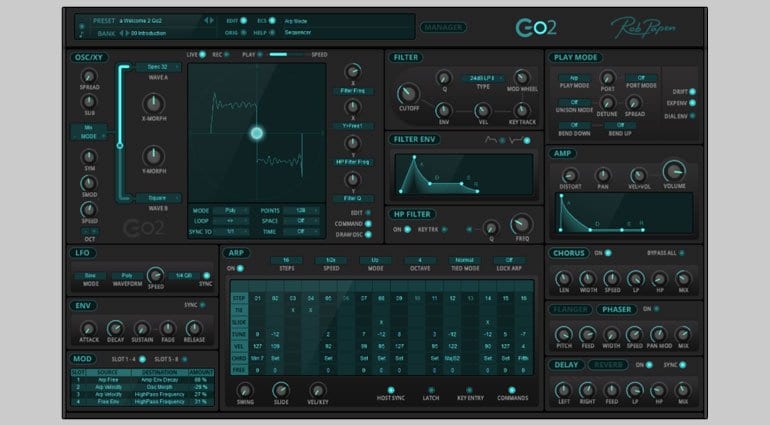Open the Unison Mode dropdown

coord(574,102)
